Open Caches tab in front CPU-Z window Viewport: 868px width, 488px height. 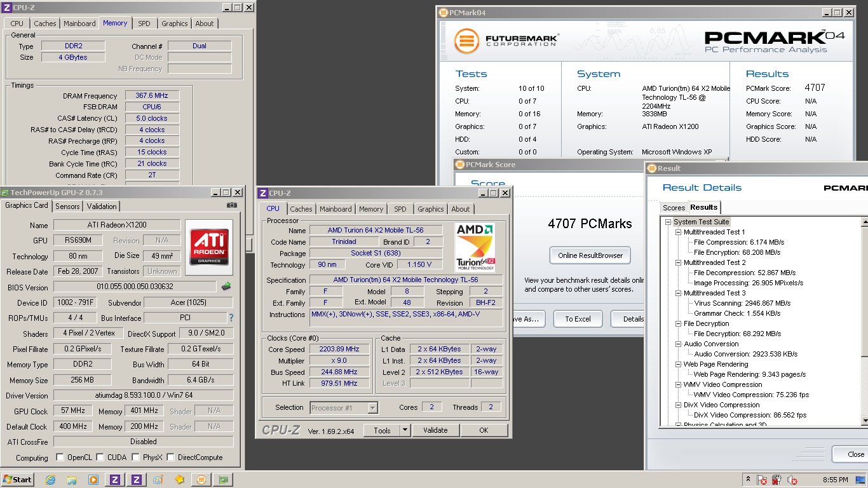click(x=301, y=209)
